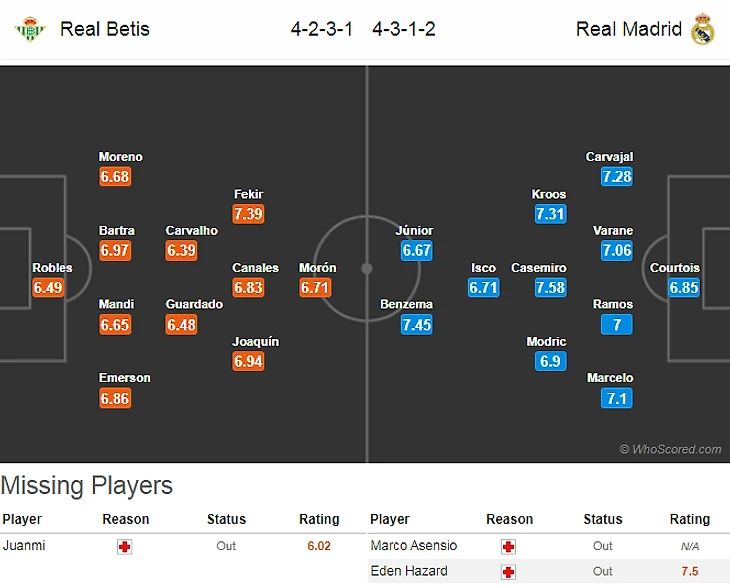Image resolution: width=730 pixels, height=587 pixels.
Task: Click the Real Madrid club crest
Action: click(x=703, y=29)
